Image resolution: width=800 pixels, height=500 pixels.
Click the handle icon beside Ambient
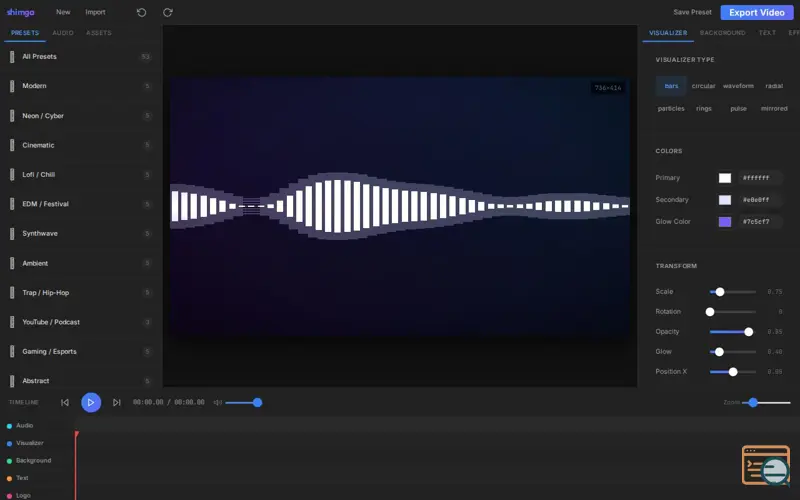(x=12, y=263)
